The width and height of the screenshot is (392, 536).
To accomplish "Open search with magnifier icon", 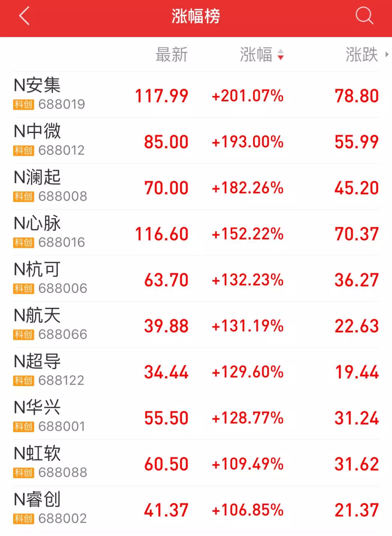I will [364, 16].
